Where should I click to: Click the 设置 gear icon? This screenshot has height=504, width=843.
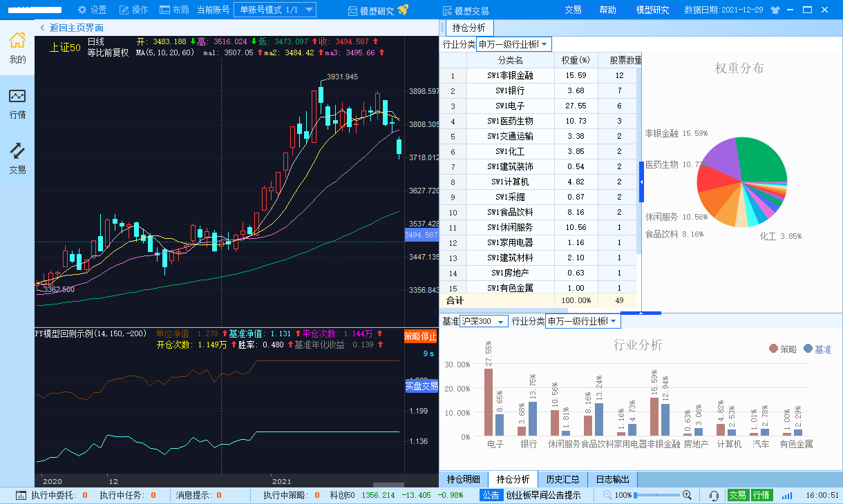pos(82,10)
